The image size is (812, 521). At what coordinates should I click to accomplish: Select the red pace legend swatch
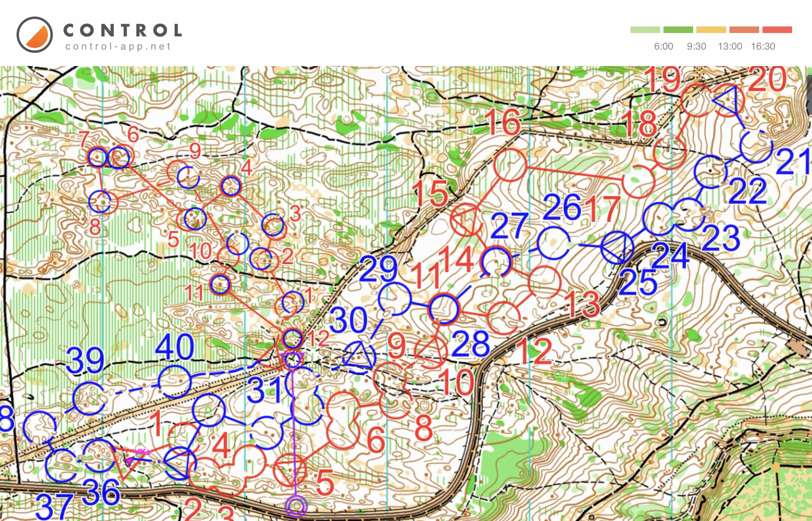777,30
